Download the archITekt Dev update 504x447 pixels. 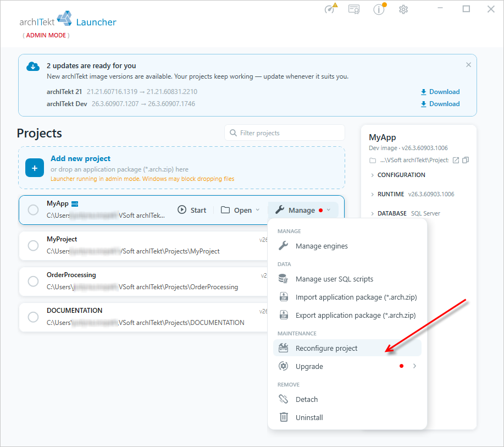pyautogui.click(x=440, y=104)
